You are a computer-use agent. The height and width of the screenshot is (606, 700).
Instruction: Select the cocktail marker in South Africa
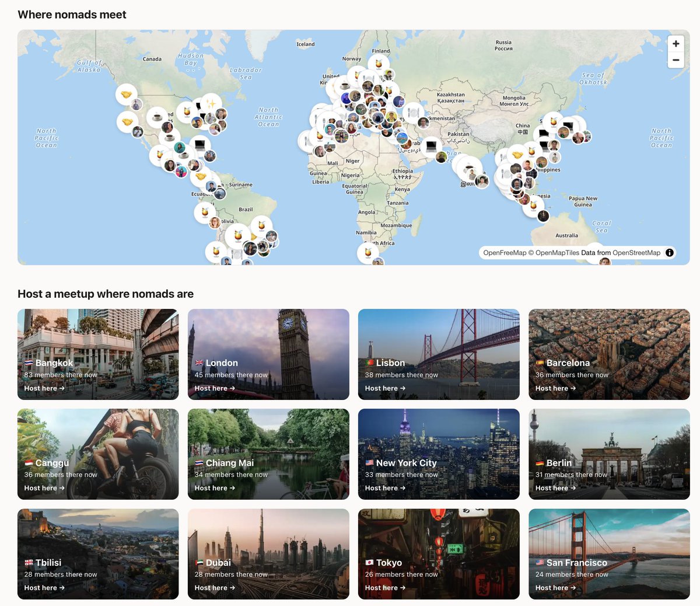[x=368, y=253]
